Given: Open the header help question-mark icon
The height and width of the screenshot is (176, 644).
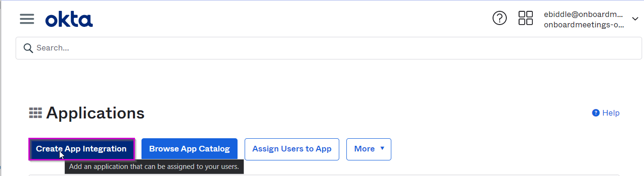Looking at the screenshot, I should [500, 18].
